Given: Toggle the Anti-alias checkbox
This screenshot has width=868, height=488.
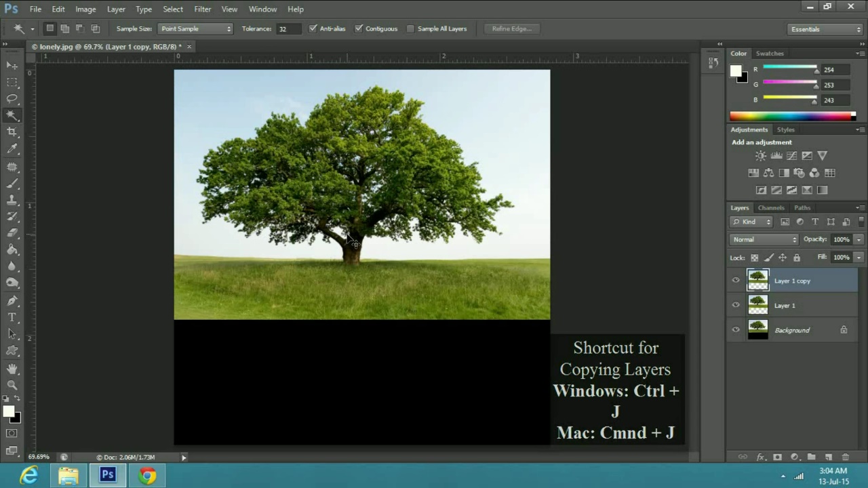Looking at the screenshot, I should 313,28.
